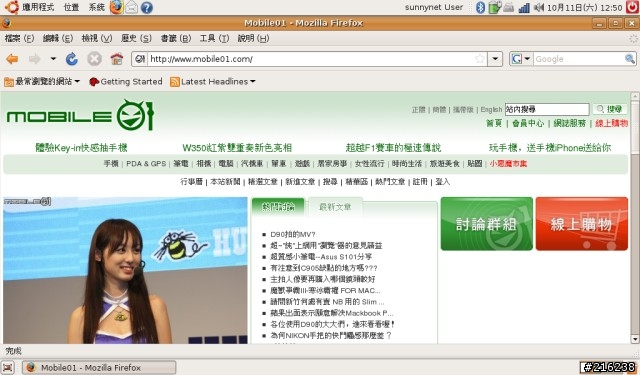Click the Bluetooth tray icon
The height and width of the screenshot is (375, 640).
480,7
